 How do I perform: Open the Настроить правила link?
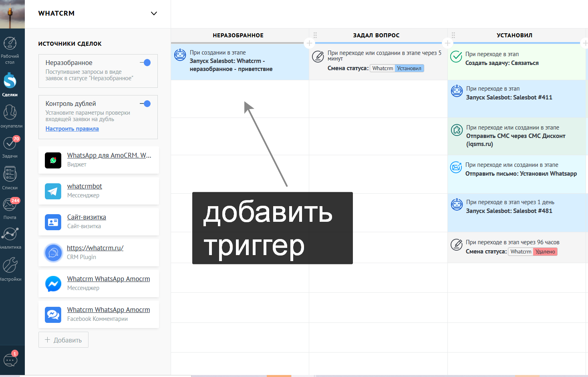coord(72,129)
